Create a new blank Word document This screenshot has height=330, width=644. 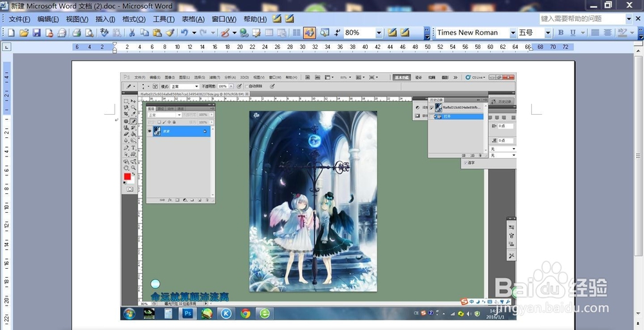point(11,33)
